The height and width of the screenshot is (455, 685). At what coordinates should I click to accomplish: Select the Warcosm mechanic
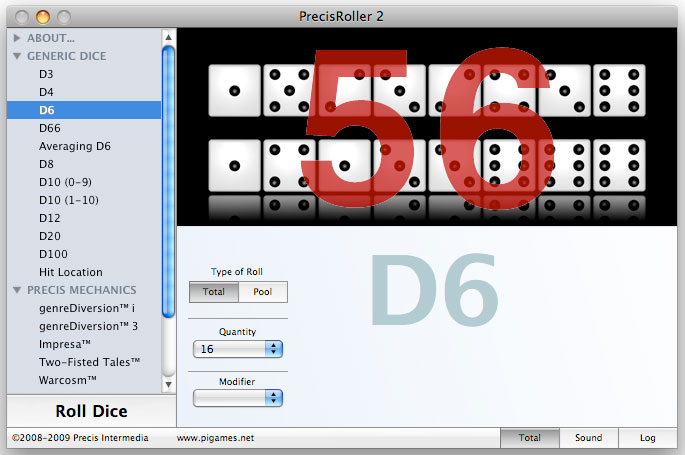tap(84, 380)
